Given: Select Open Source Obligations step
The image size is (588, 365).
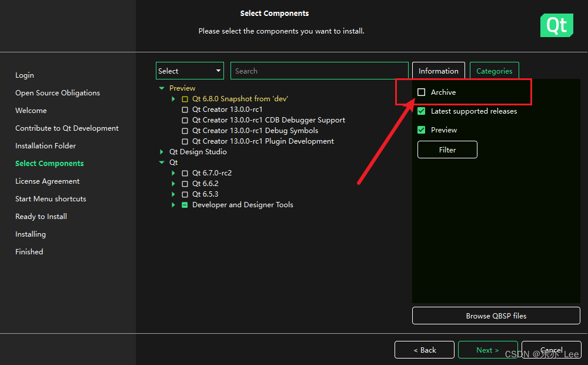Looking at the screenshot, I should [x=58, y=93].
